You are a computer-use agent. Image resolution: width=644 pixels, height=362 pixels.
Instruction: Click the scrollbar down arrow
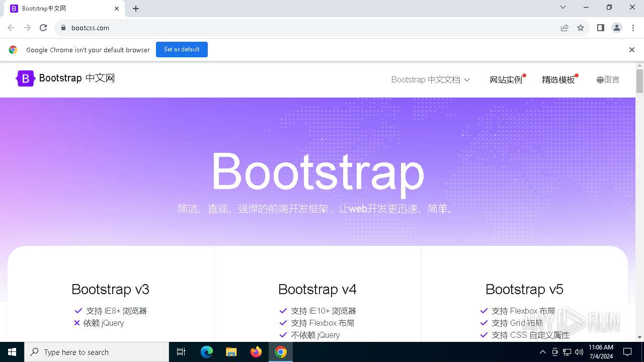coord(639,337)
